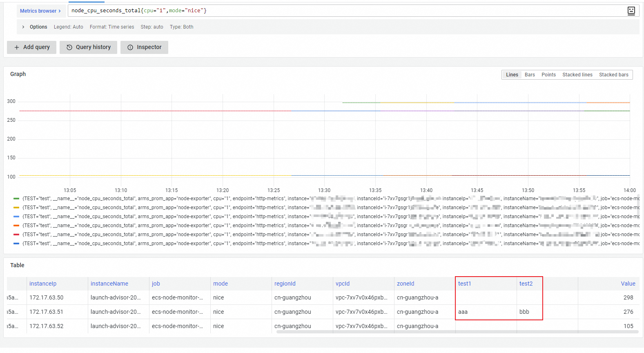Sort table by vpcId column
Image resolution: width=644 pixels, height=353 pixels.
coord(343,284)
